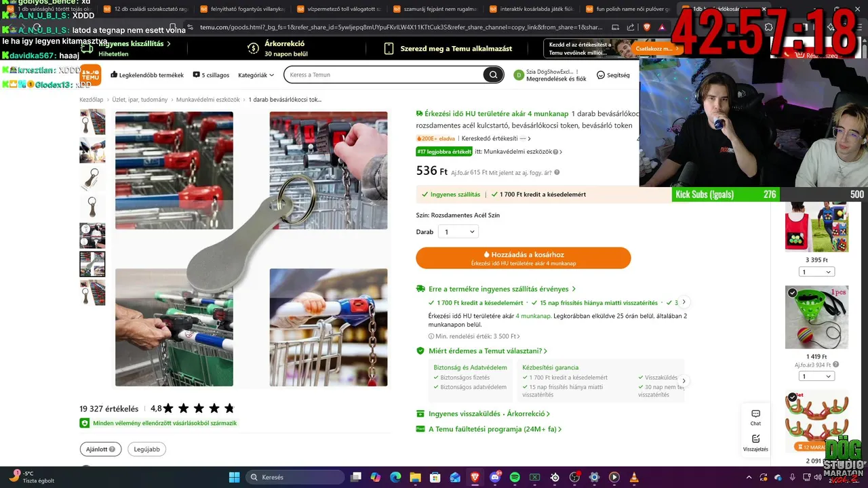Switch to fun polish name női pulóver tab
Screen dimensions: 868x488
629,9
